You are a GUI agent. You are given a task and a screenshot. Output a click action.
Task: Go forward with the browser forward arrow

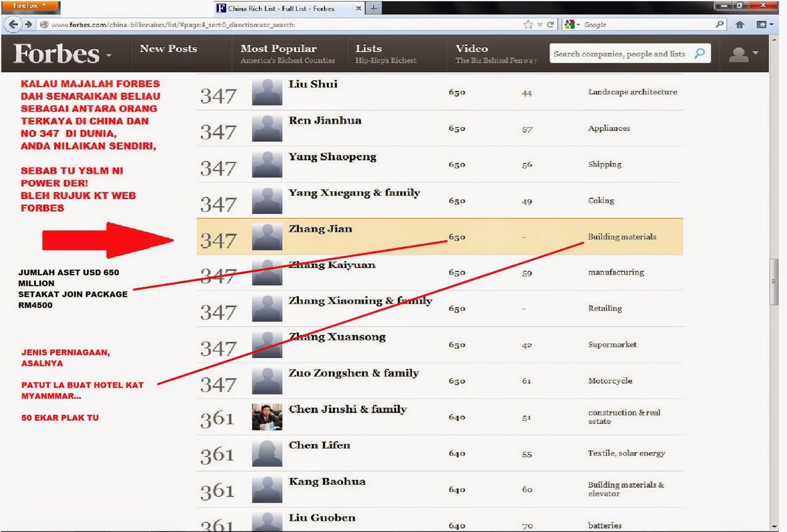coord(28,25)
